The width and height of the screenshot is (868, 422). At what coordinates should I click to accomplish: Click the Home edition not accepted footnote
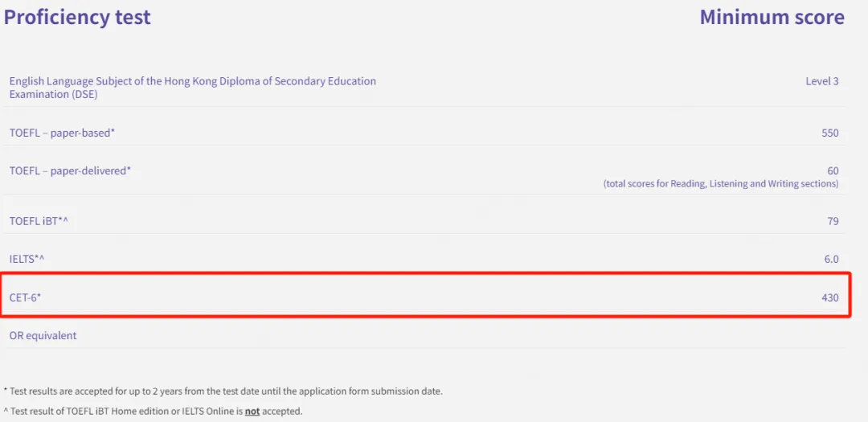[153, 411]
